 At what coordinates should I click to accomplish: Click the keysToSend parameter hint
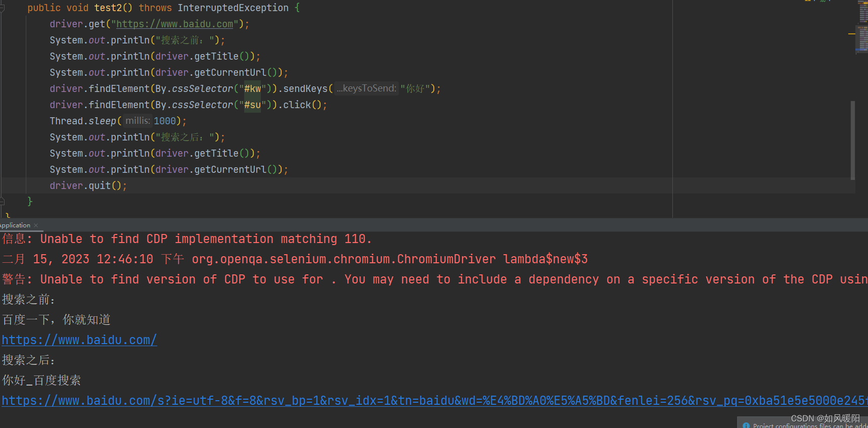click(x=367, y=88)
